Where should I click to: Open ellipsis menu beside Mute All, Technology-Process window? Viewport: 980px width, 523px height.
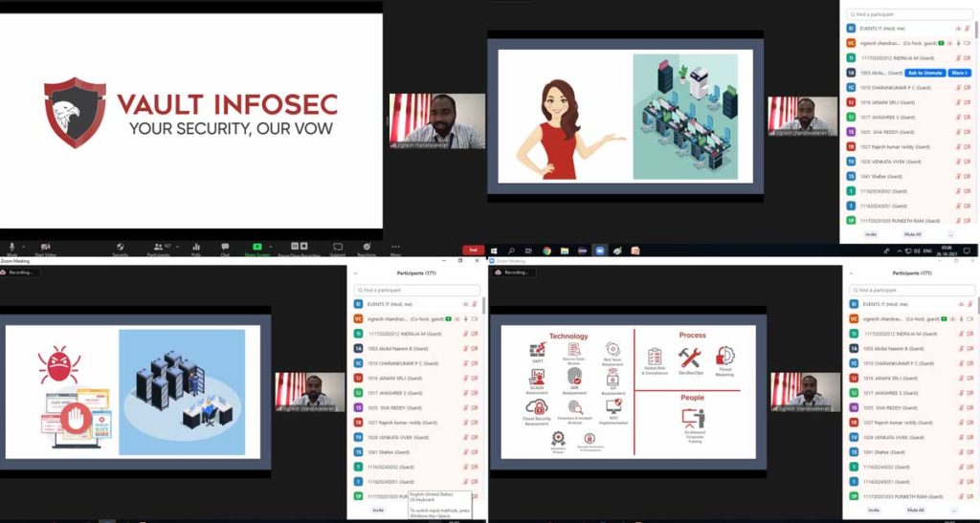click(952, 510)
